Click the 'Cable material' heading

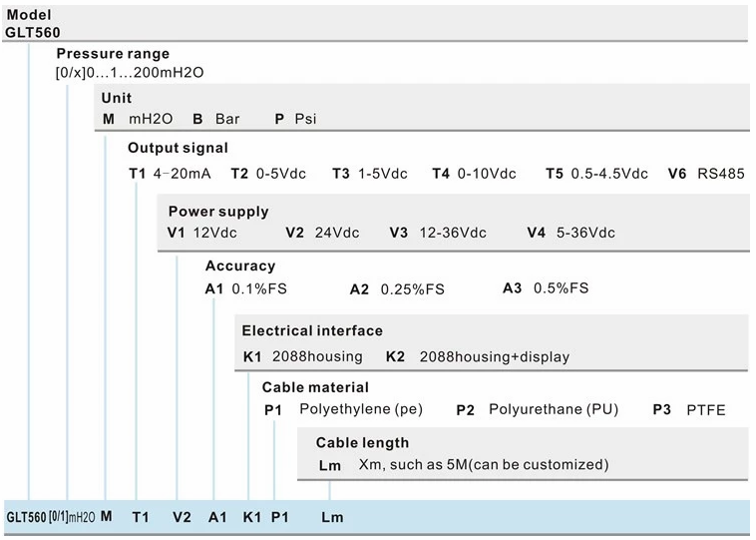[315, 387]
